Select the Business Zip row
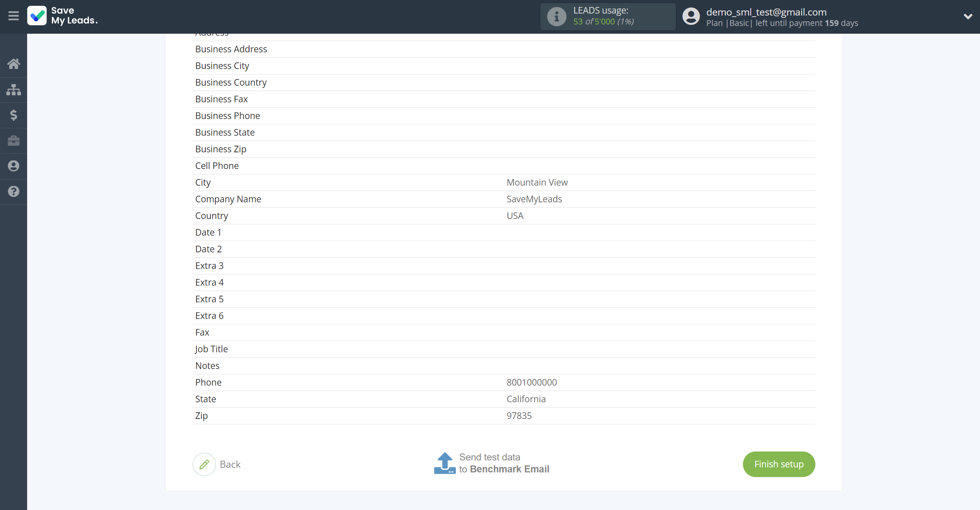Image resolution: width=980 pixels, height=510 pixels. 504,149
